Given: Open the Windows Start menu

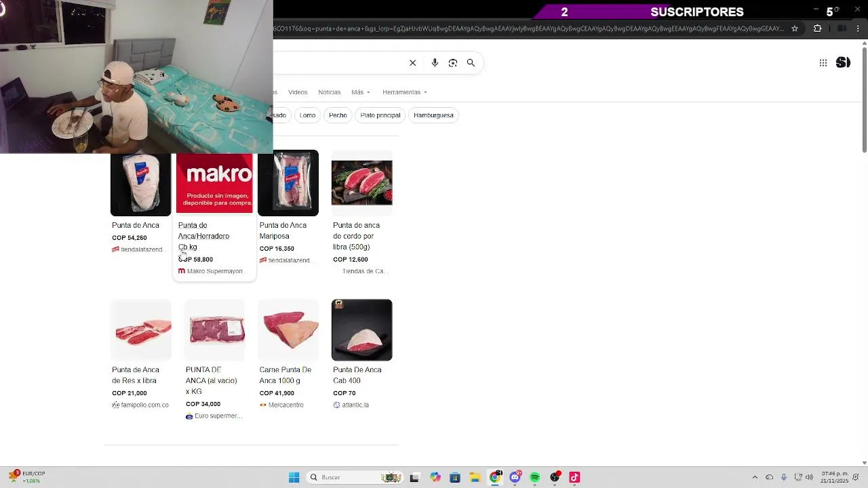Looking at the screenshot, I should pos(294,477).
